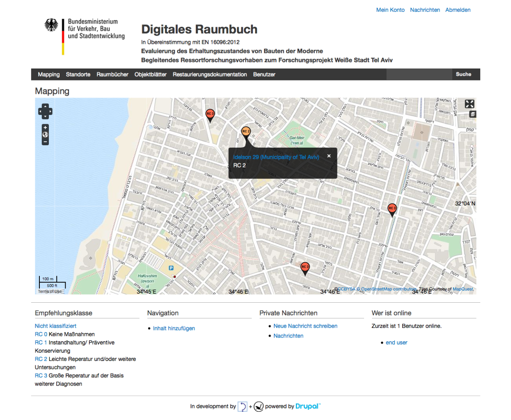Image resolution: width=511 pixels, height=420 pixels.
Task: Follow the Idelson 29 Municipality link
Action: pos(276,157)
